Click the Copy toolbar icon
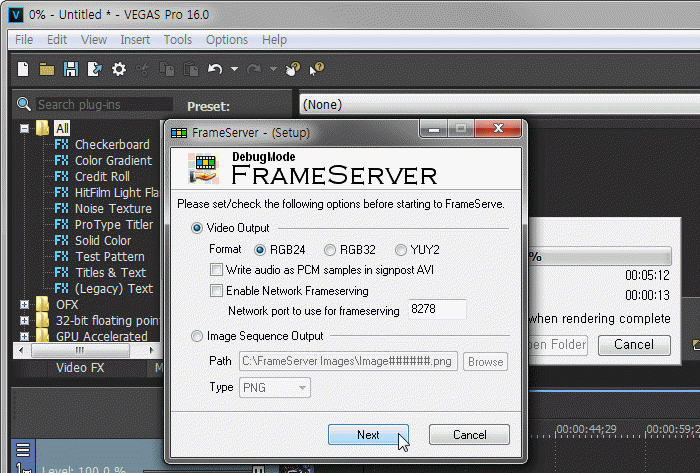 pyautogui.click(x=167, y=69)
